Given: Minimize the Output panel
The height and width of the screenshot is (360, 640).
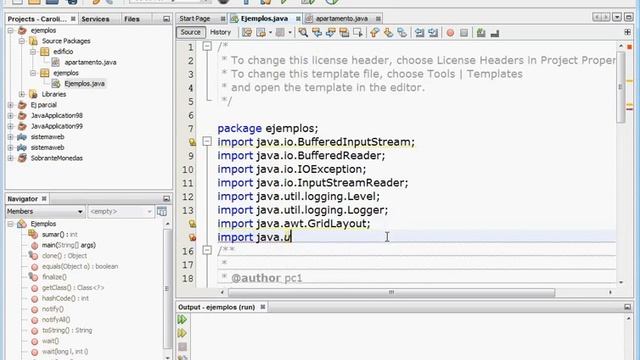Looking at the screenshot, I should [627, 307].
